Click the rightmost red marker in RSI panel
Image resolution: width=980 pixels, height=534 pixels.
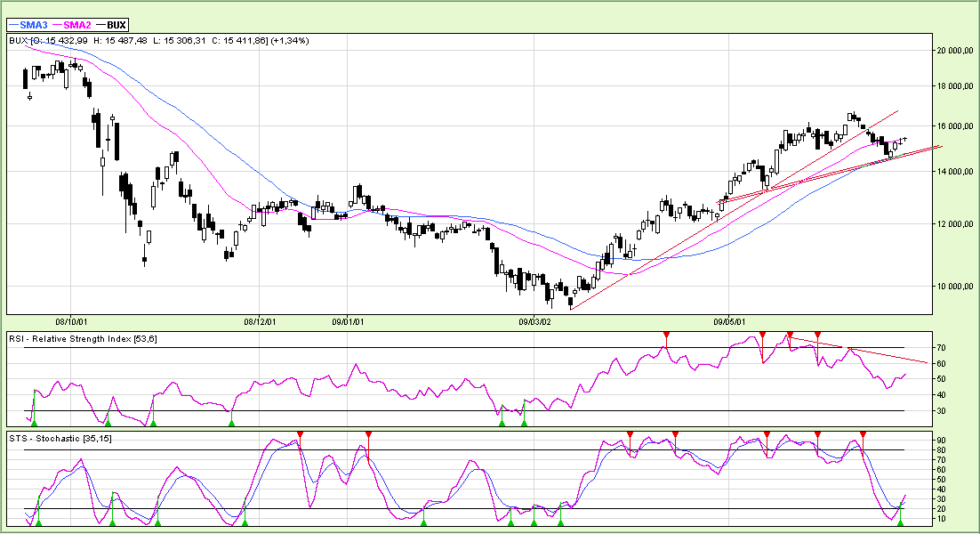[817, 336]
